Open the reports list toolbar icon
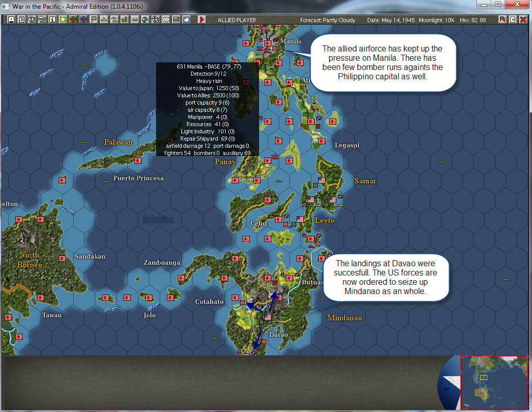 (22, 20)
